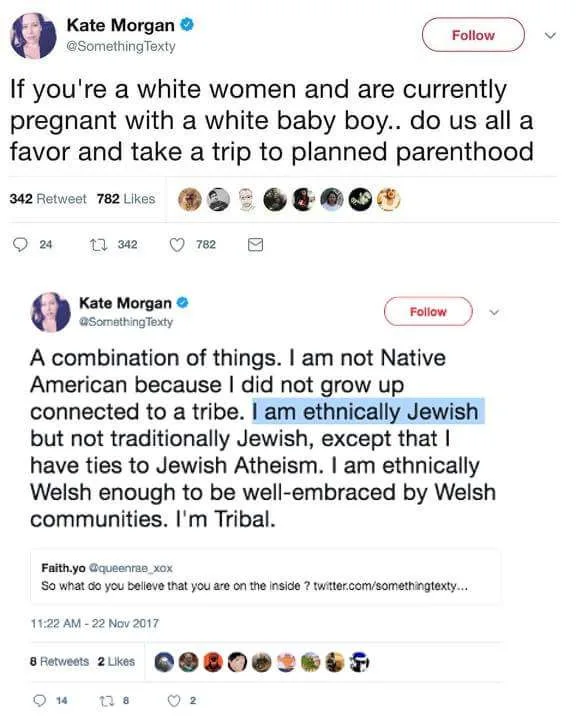Open the quoted Faith.yo tweet
The image size is (576, 721).
pos(265,577)
